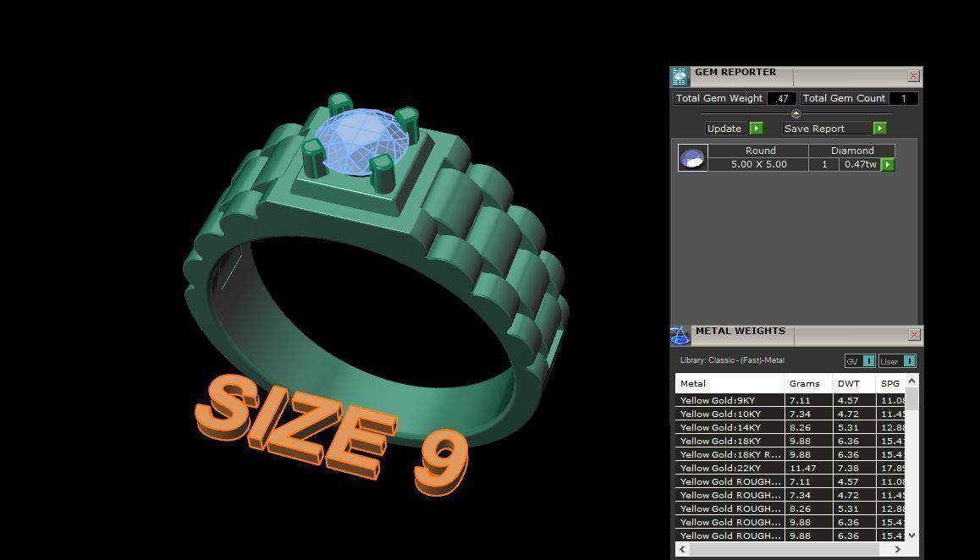Click the 11.47 grams cell
The width and height of the screenshot is (980, 560).
(x=809, y=468)
